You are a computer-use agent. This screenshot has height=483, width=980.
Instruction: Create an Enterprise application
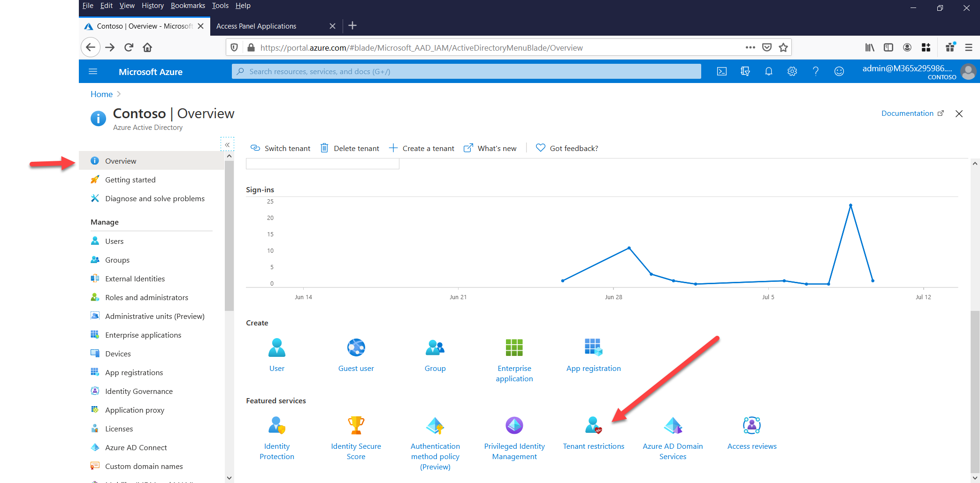(x=514, y=360)
